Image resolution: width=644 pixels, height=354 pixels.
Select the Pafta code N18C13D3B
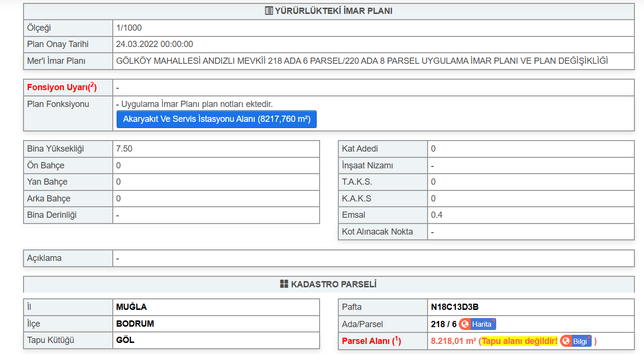(454, 307)
